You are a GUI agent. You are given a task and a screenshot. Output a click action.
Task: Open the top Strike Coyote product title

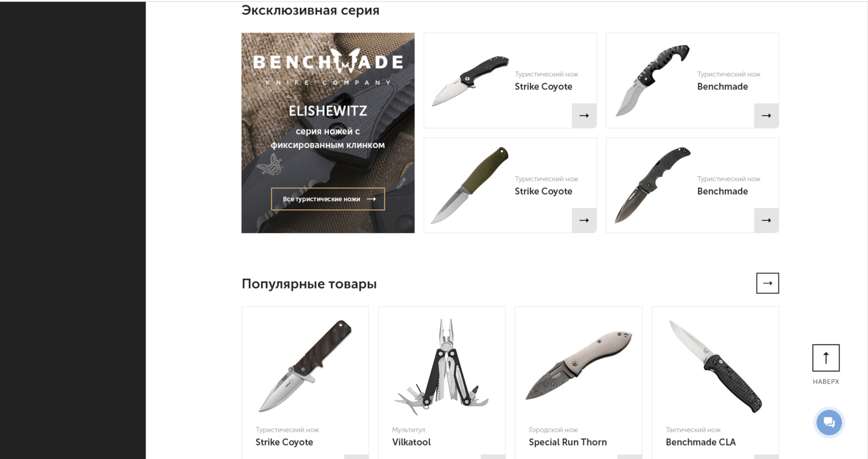coord(543,87)
